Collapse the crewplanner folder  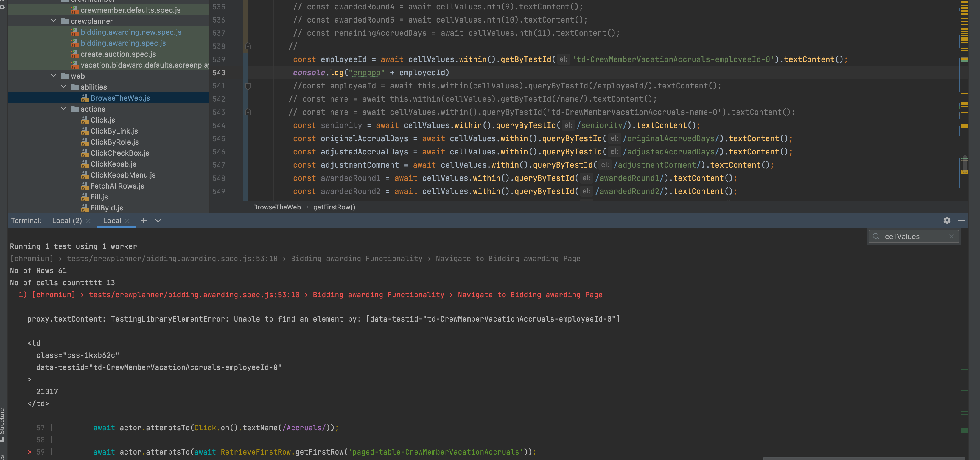(54, 21)
